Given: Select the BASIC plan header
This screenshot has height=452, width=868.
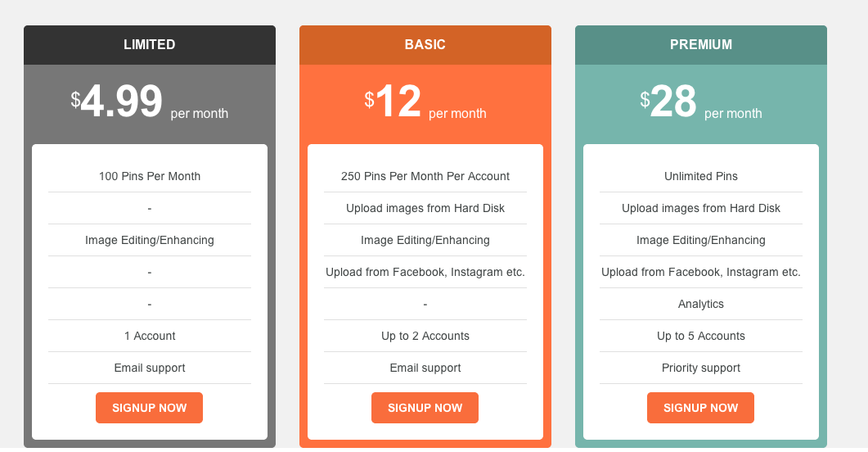Looking at the screenshot, I should [425, 45].
